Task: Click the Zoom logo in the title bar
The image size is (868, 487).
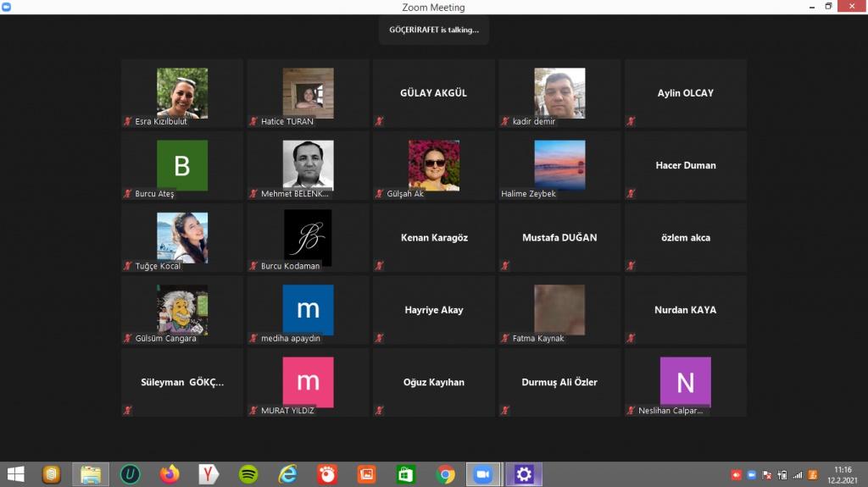Action: pos(7,7)
